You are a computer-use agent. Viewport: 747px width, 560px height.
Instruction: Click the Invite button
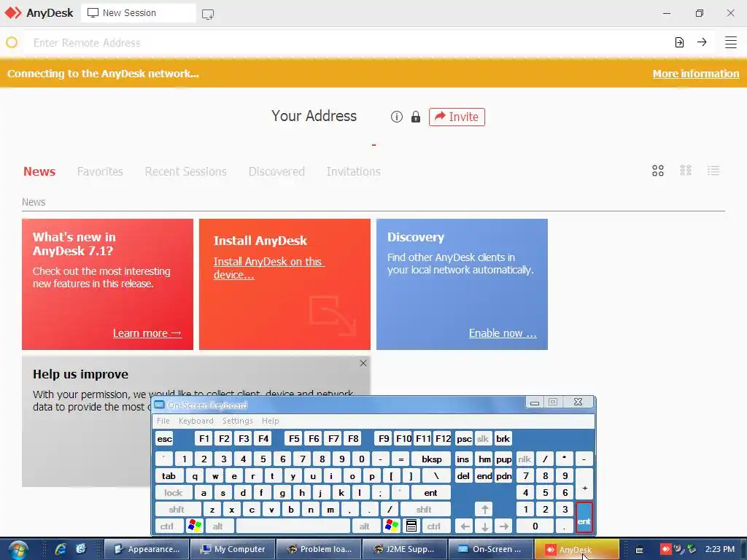[x=457, y=117]
